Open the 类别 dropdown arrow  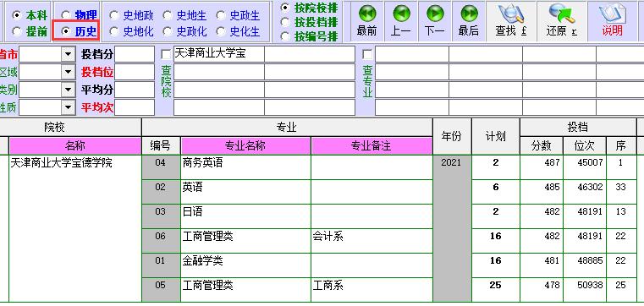(x=69, y=90)
